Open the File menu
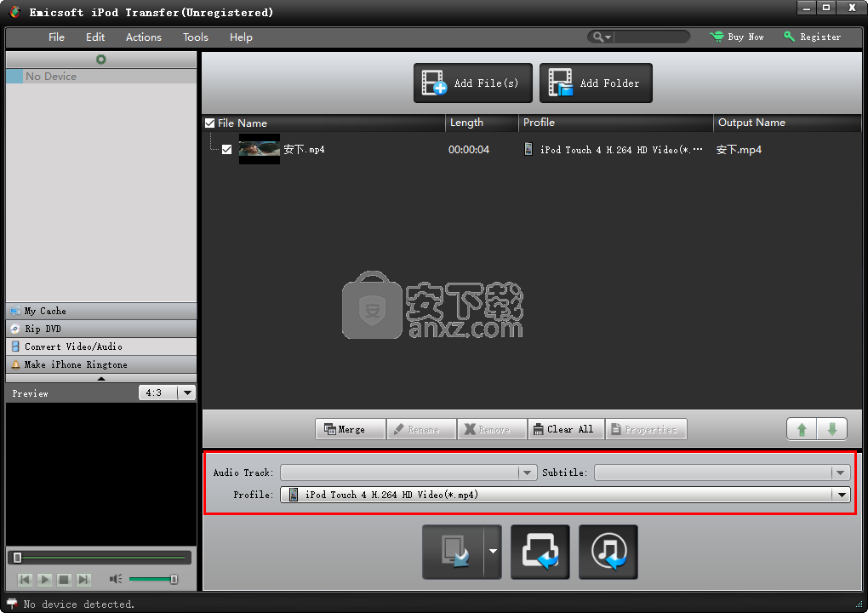Screen dimensions: 868x613 (56, 37)
